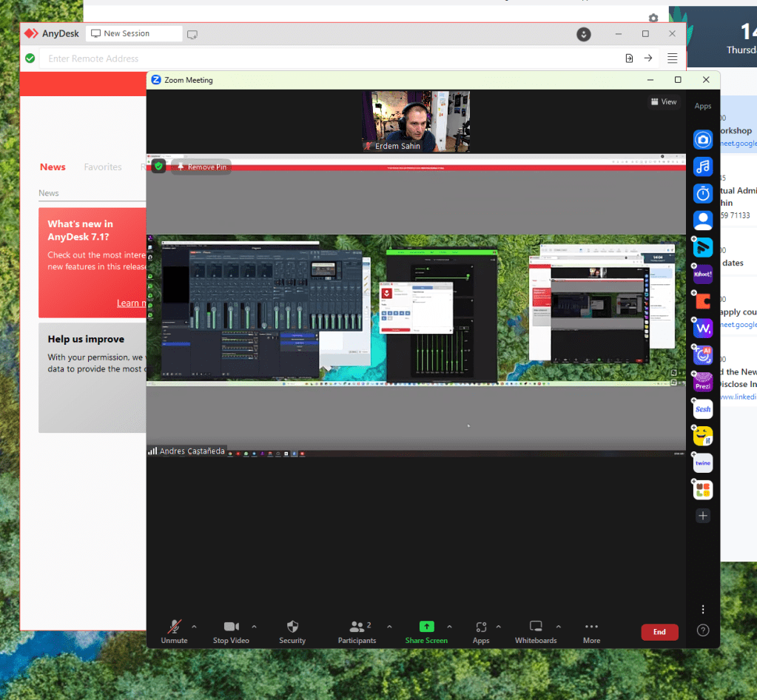Viewport: 757px width, 700px height.
Task: Click the Zoom help question mark icon
Action: tap(703, 630)
